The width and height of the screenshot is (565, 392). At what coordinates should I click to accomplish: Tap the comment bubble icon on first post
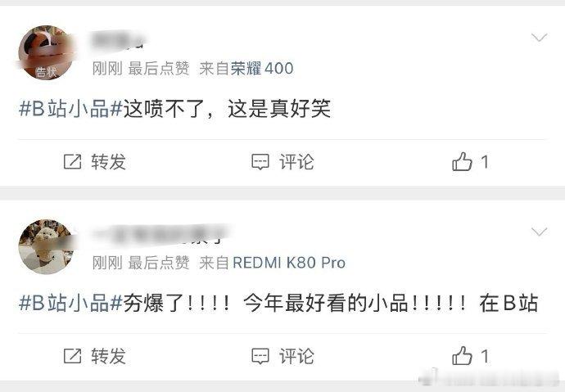click(x=260, y=162)
